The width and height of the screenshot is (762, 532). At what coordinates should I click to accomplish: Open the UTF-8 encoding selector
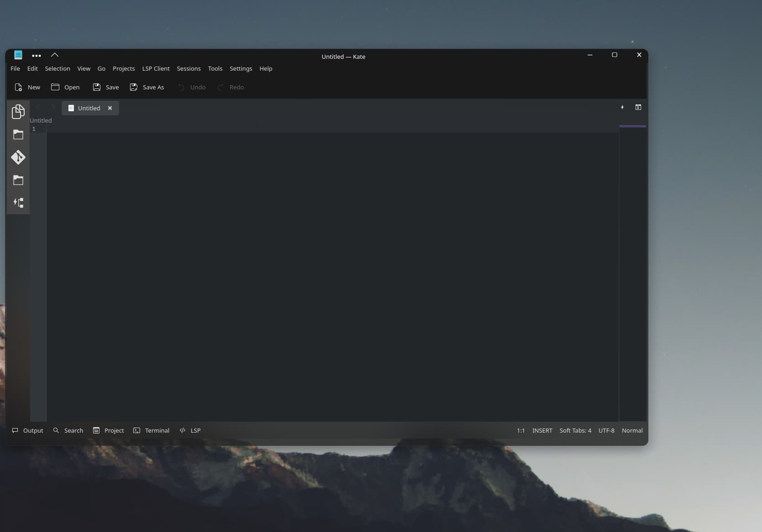(x=606, y=430)
